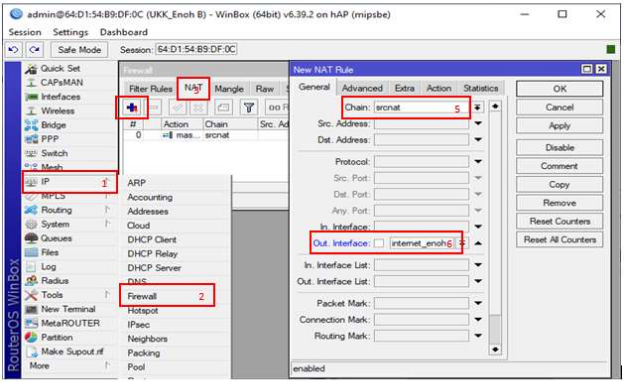The width and height of the screenshot is (624, 382).
Task: Click OK in New NAT Rule
Action: pyautogui.click(x=560, y=89)
